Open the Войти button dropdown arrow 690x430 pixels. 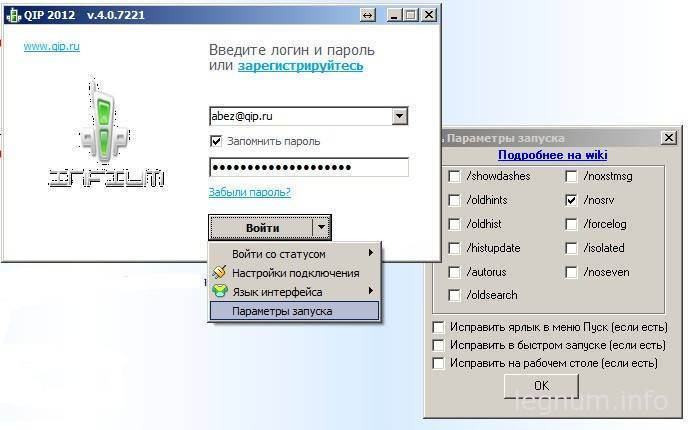pos(322,228)
